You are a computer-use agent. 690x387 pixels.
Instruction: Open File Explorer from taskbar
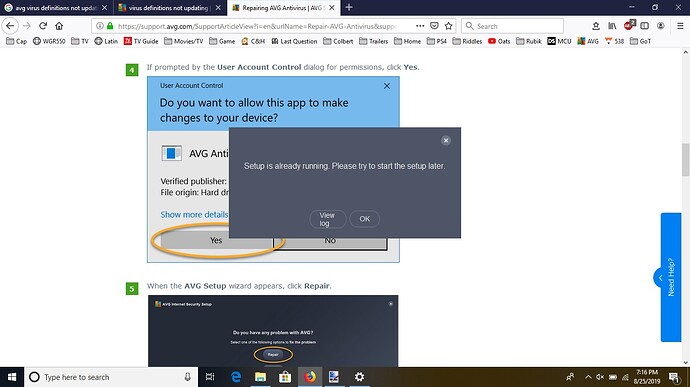click(261, 377)
